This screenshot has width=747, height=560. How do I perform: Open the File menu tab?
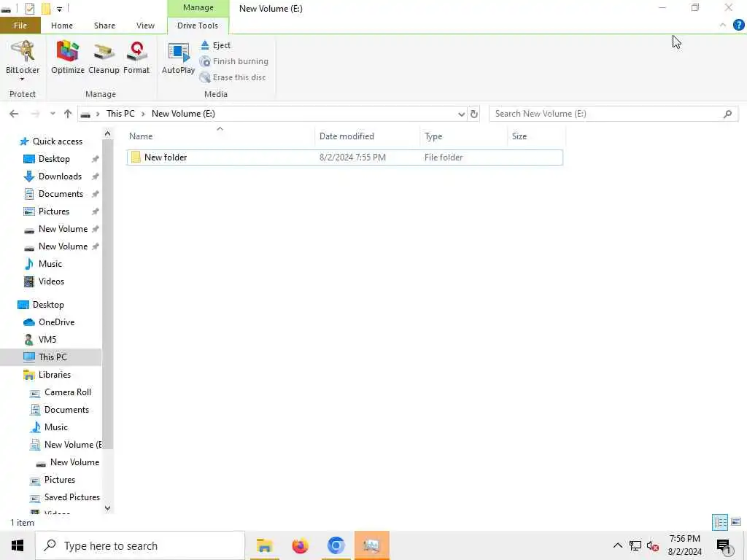(x=20, y=26)
